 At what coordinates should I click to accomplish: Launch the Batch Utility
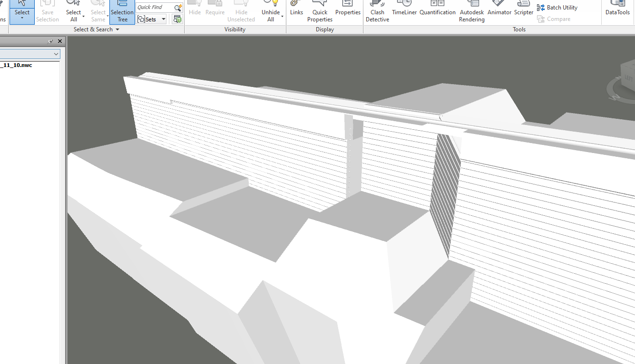(x=557, y=8)
